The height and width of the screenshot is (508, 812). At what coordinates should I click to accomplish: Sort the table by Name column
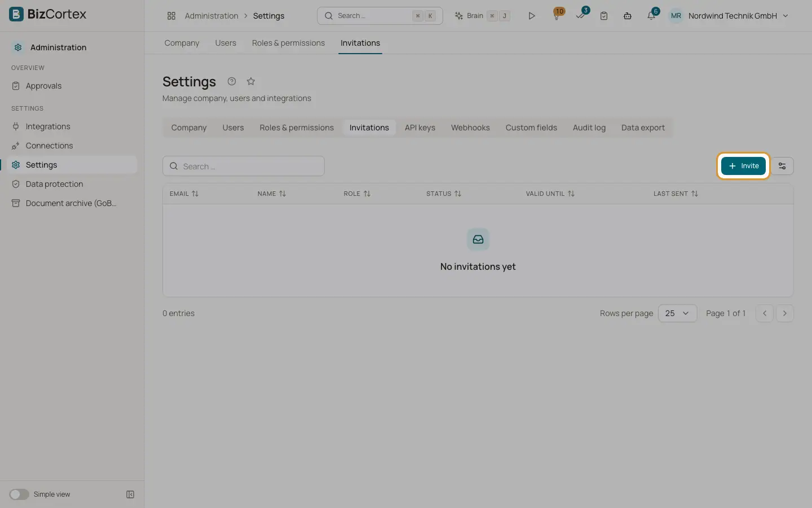[272, 194]
